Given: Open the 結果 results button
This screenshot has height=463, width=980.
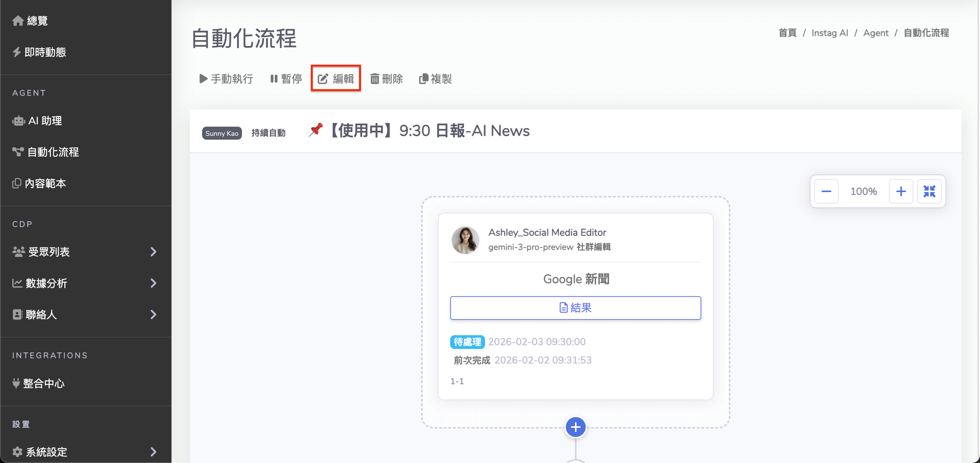Looking at the screenshot, I should tap(575, 308).
